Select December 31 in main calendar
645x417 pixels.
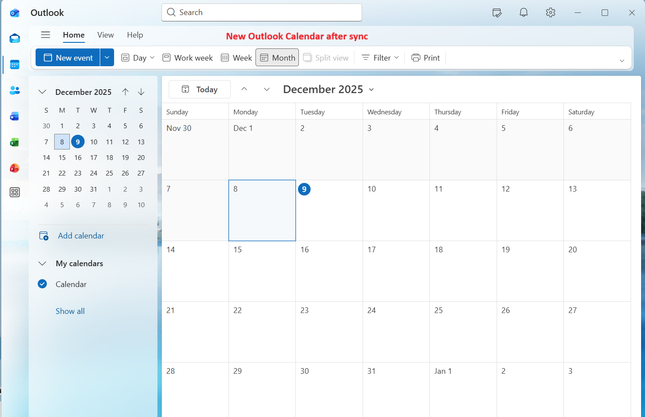coord(396,389)
